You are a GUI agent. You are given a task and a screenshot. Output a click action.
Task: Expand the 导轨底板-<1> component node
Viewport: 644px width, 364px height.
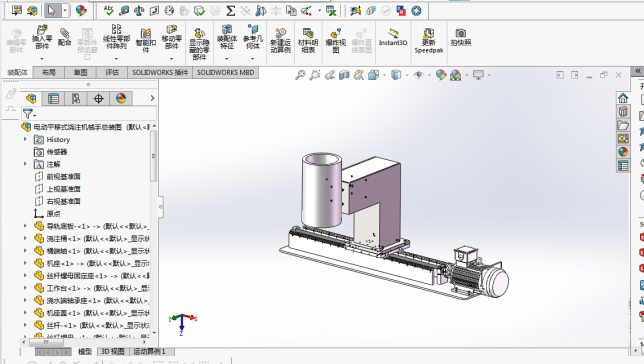click(x=25, y=226)
